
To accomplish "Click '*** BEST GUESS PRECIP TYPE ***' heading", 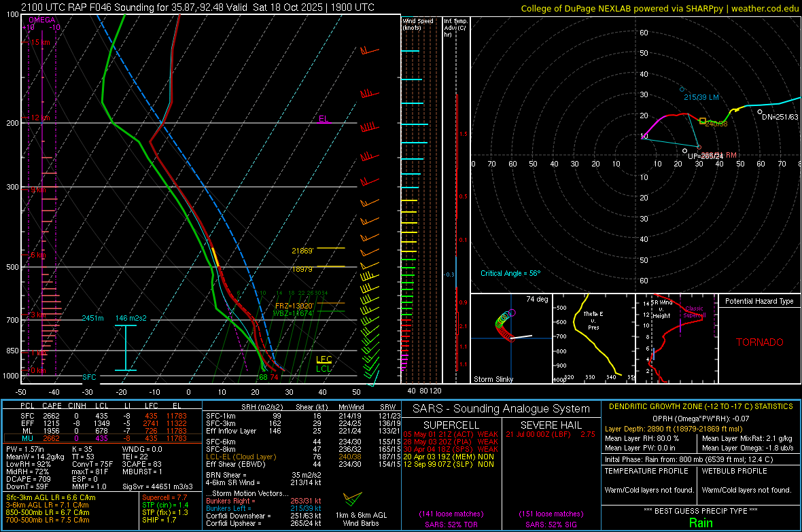I will coord(701,511).
